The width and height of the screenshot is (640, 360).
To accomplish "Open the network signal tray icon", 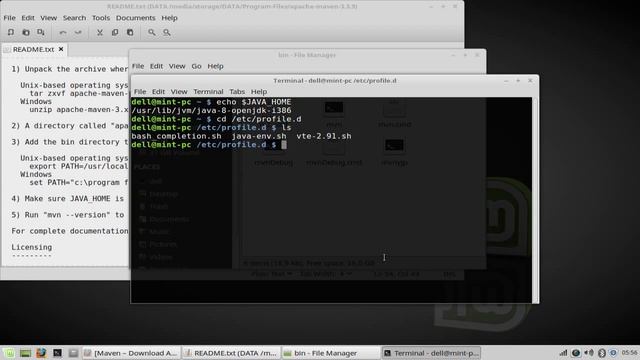I will pyautogui.click(x=563, y=353).
